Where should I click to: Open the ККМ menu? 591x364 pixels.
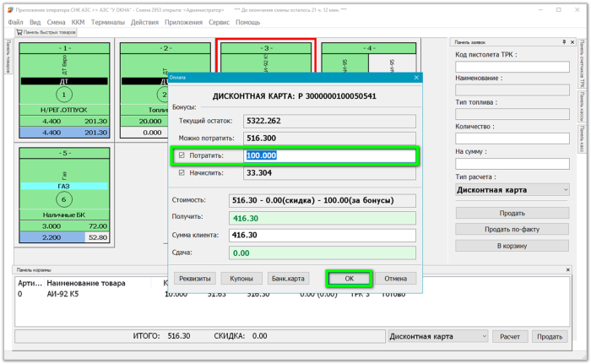(78, 22)
